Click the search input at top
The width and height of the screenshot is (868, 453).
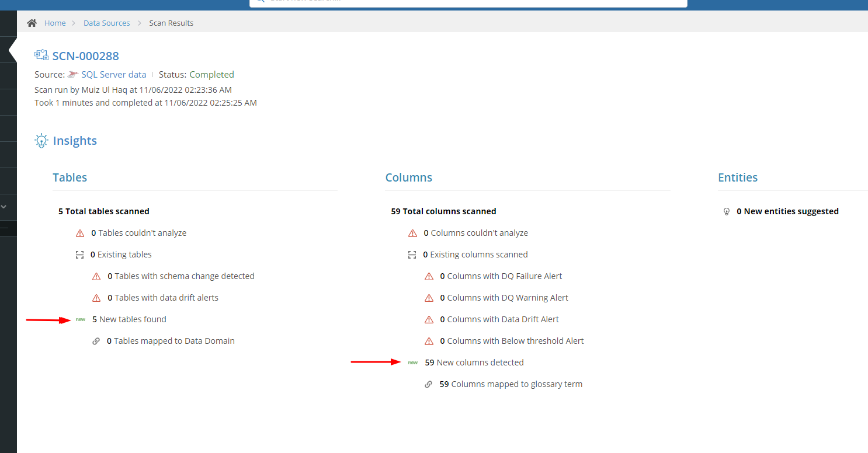coord(468,3)
